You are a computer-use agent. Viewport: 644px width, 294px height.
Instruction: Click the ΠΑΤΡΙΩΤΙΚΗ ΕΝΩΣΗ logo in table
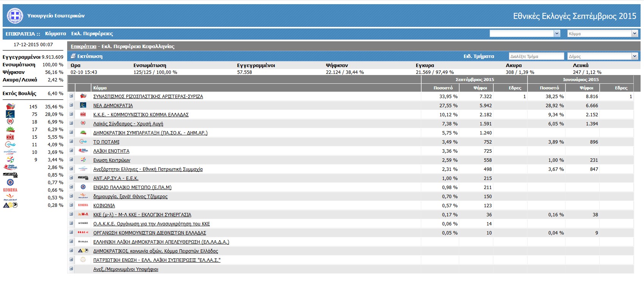[x=83, y=260]
